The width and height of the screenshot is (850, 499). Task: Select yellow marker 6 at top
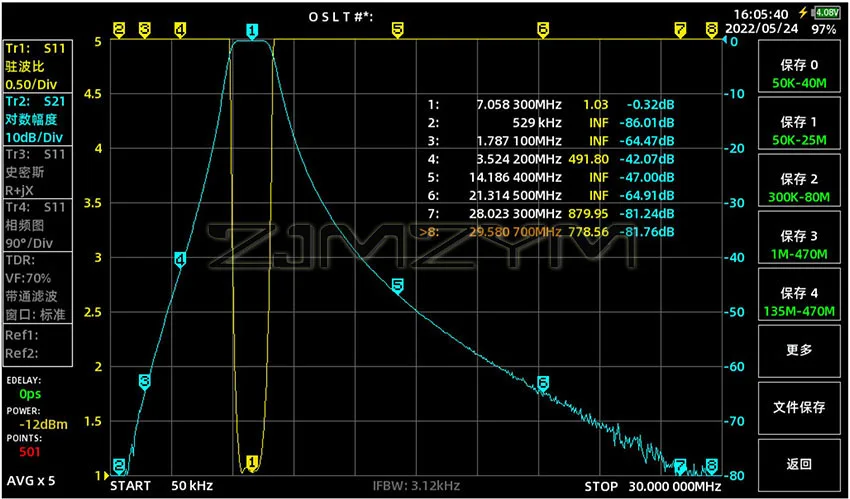543,30
